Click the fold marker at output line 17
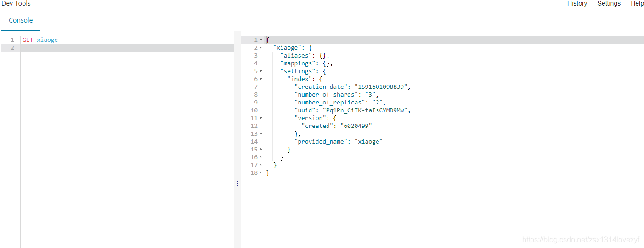 click(261, 165)
